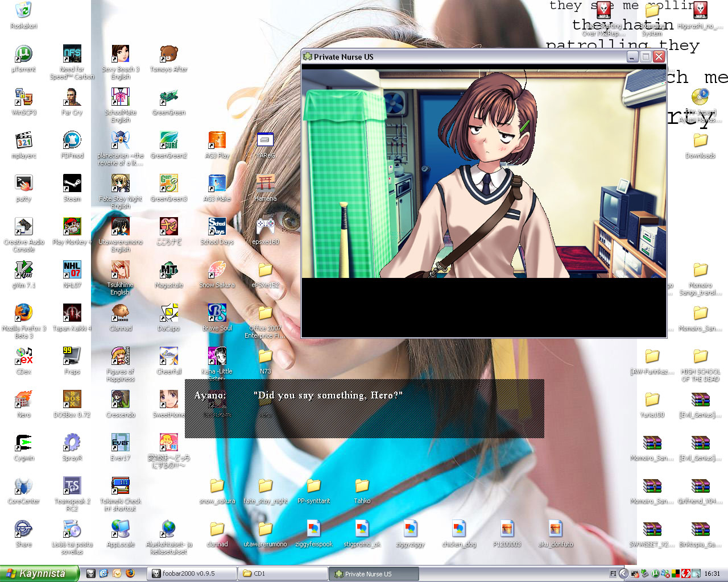
Task: Select the N73 folder
Action: (266, 356)
